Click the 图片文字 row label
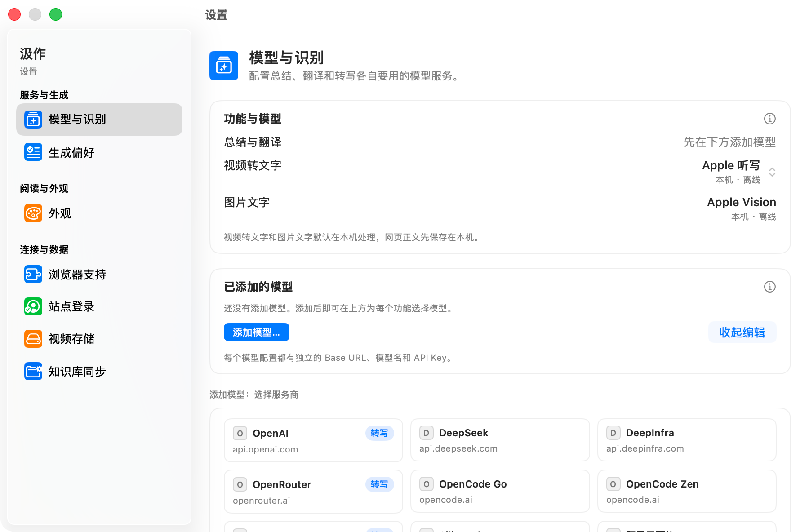The height and width of the screenshot is (532, 809). 247,202
